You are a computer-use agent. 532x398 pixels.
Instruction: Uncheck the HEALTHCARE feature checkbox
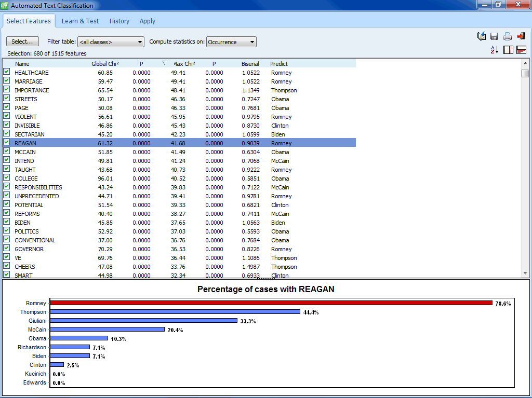coord(7,72)
